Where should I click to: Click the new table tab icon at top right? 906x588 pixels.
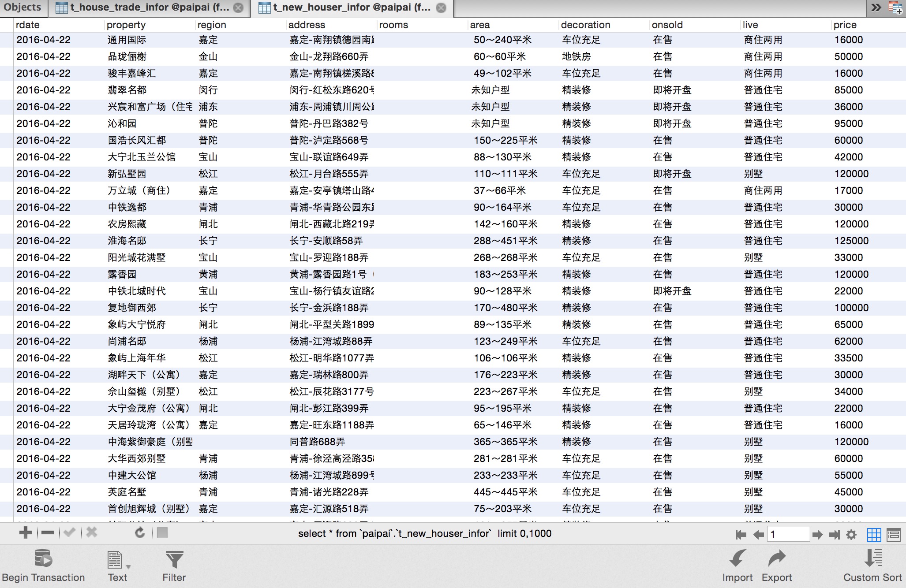(895, 7)
